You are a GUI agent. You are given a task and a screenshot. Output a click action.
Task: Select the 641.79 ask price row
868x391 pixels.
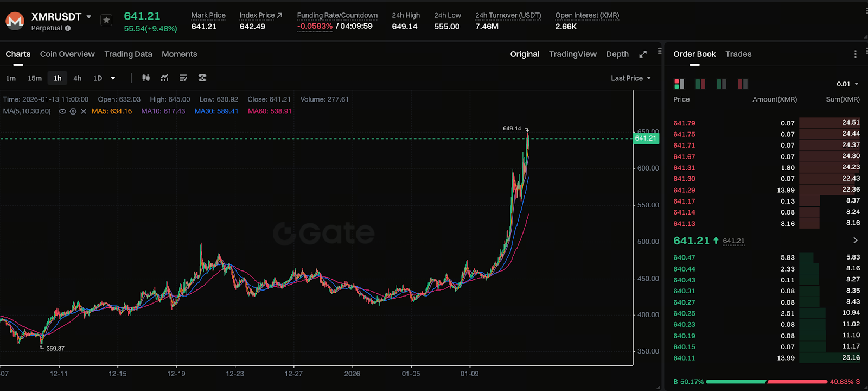tap(766, 123)
